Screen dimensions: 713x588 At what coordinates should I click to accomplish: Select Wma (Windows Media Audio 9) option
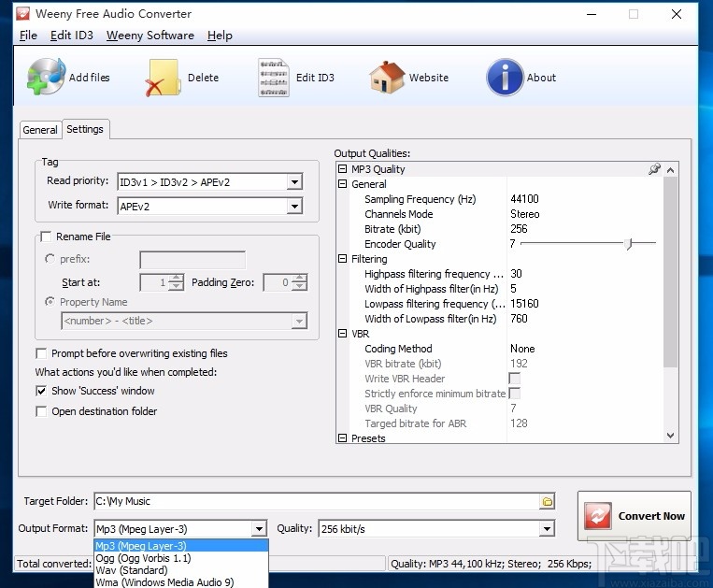pyautogui.click(x=181, y=582)
